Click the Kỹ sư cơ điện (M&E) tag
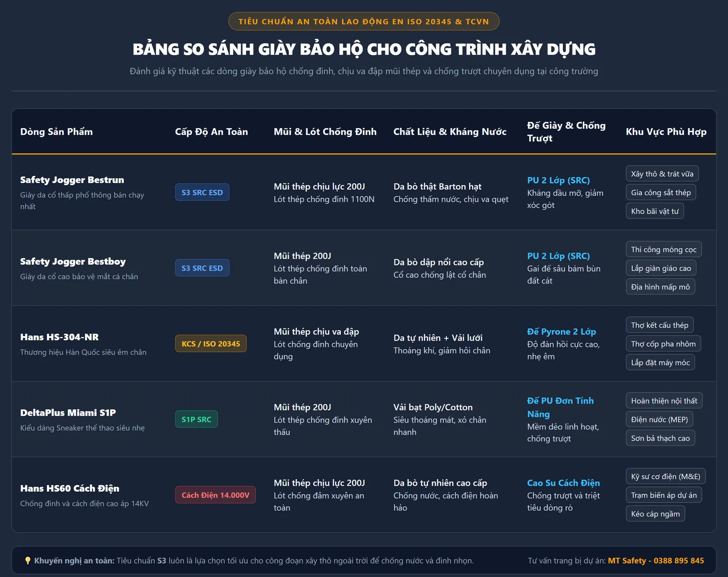Image resolution: width=728 pixels, height=577 pixels. click(666, 476)
